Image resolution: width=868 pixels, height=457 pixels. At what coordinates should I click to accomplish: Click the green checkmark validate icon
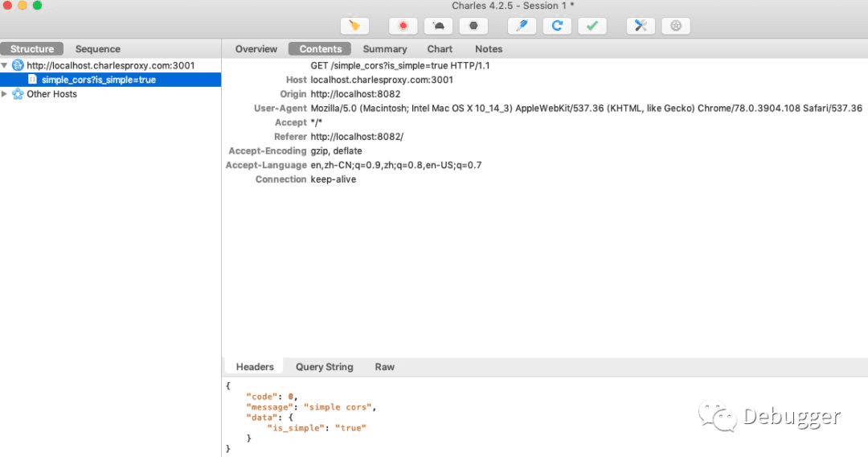pos(592,26)
